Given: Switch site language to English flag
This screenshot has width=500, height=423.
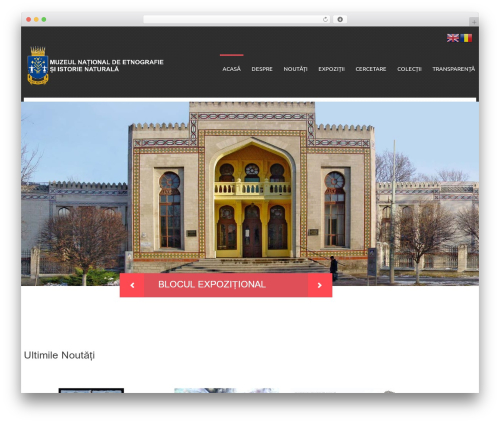Looking at the screenshot, I should coord(453,38).
